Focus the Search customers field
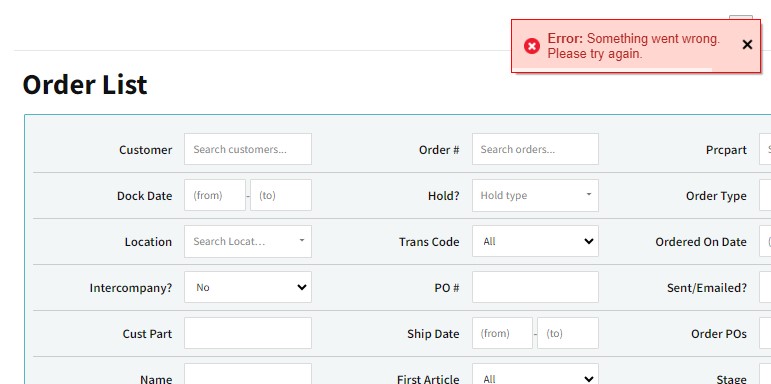Screen dimensions: 771x384 coord(248,149)
